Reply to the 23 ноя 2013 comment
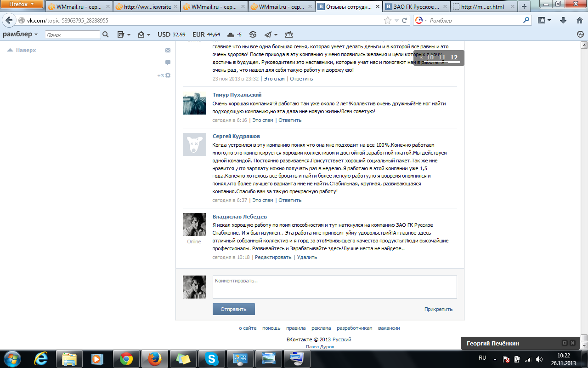 coord(301,79)
